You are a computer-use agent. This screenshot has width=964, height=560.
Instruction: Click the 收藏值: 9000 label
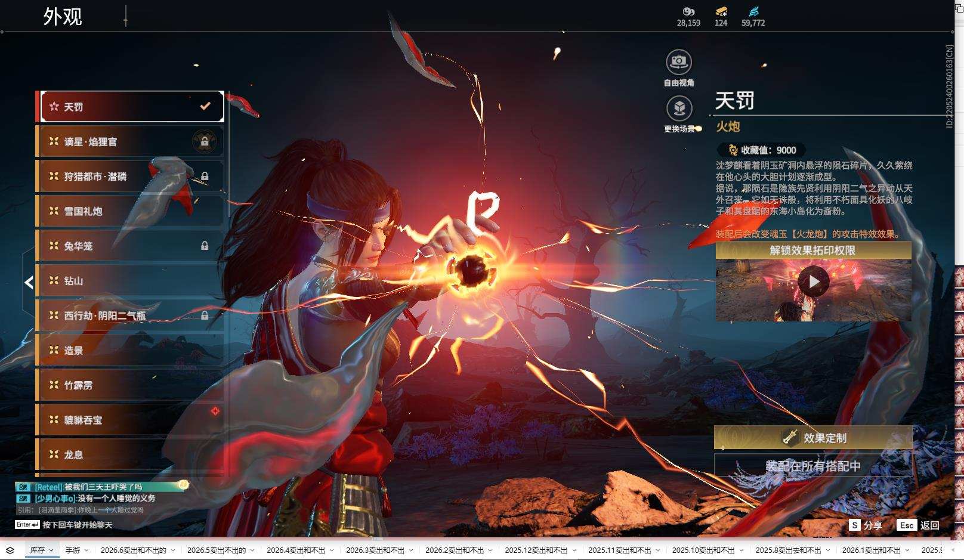(x=768, y=150)
